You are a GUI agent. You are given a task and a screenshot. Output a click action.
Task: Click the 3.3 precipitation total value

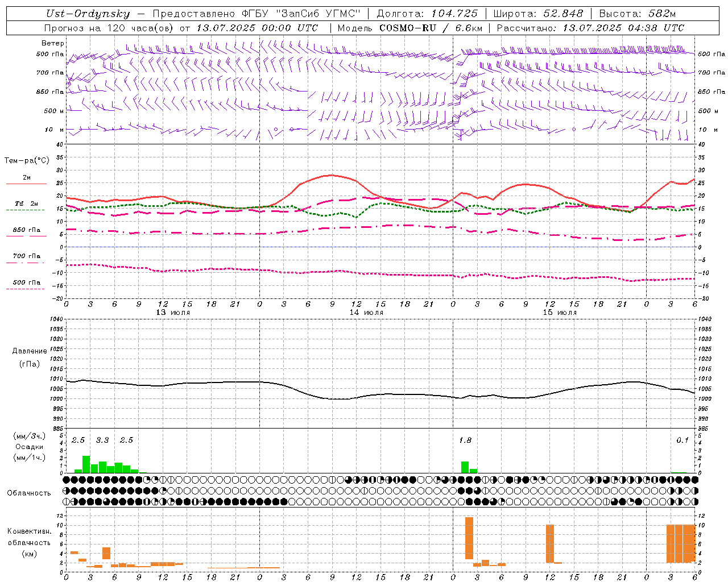click(102, 440)
